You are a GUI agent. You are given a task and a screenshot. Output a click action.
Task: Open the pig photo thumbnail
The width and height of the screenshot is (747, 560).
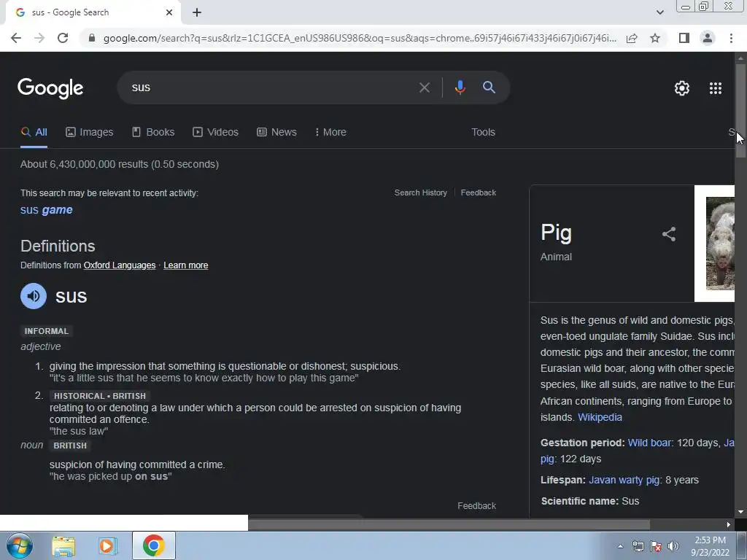(720, 244)
